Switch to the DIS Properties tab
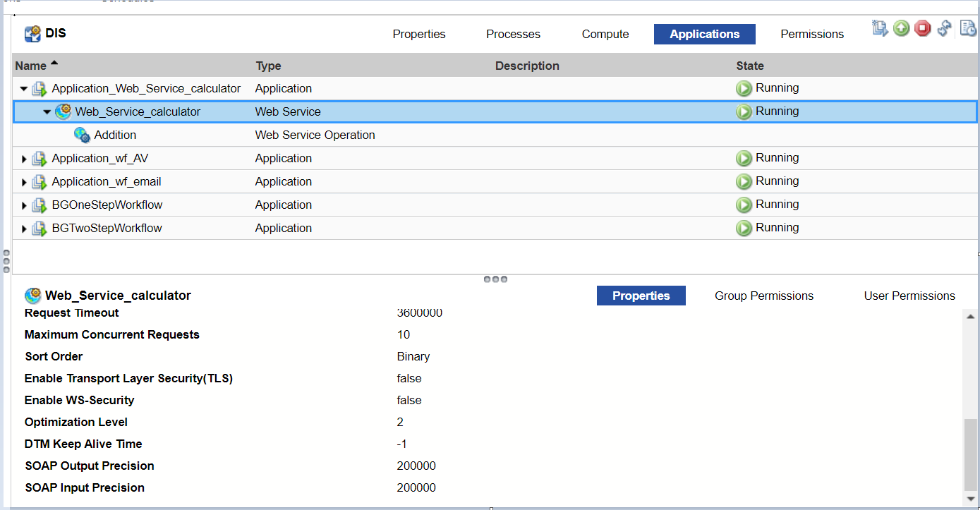The width and height of the screenshot is (980, 510). pos(419,34)
